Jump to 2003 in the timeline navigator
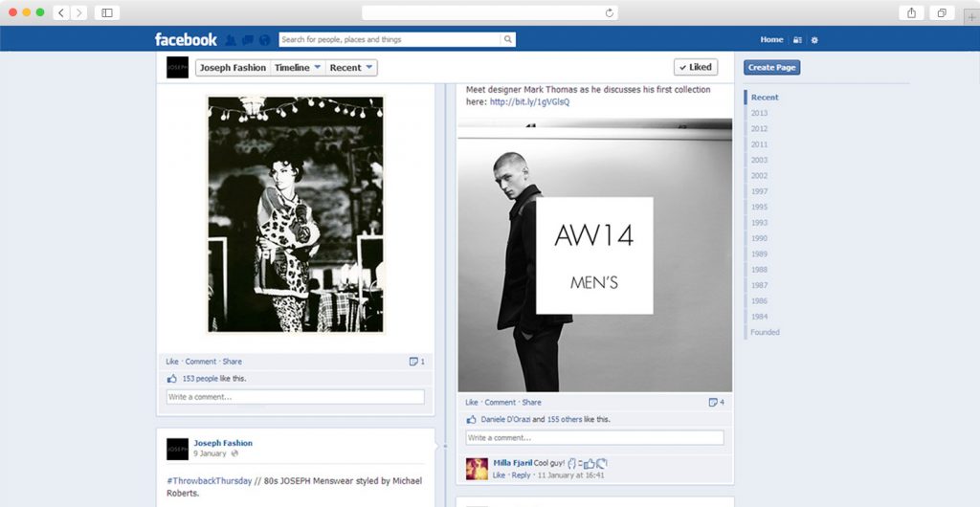Image resolution: width=980 pixels, height=507 pixels. coord(759,160)
